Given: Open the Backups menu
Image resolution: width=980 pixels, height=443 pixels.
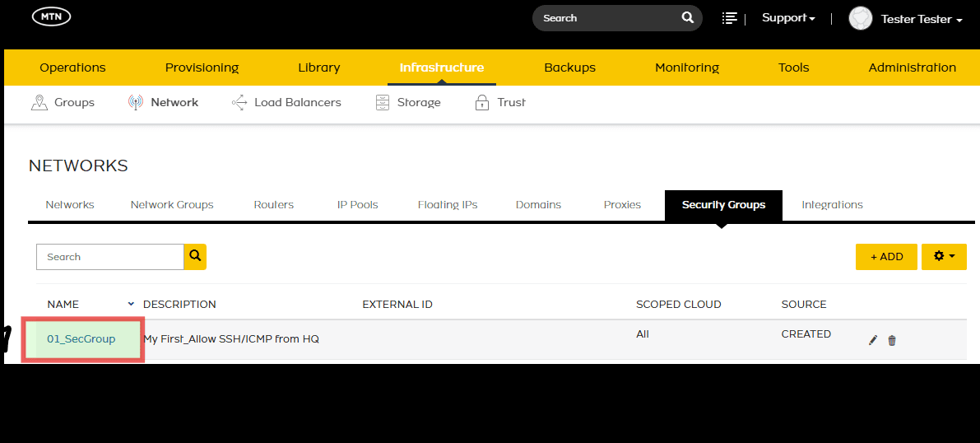Looking at the screenshot, I should click(x=570, y=68).
